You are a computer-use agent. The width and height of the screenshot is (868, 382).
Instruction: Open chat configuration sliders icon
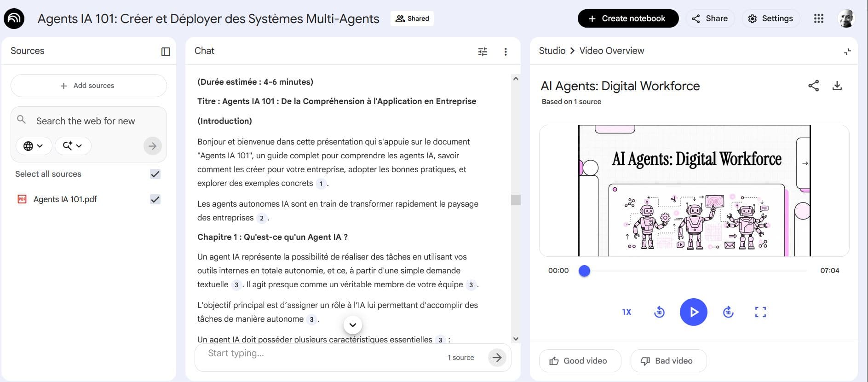(483, 52)
